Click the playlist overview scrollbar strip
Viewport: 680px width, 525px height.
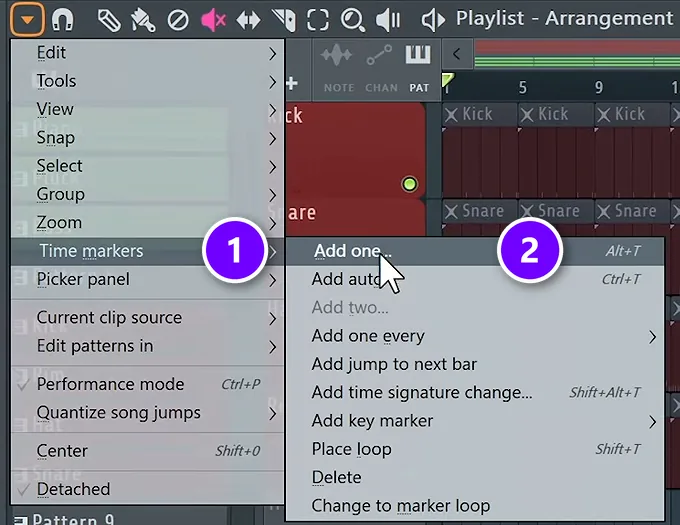tap(577, 54)
